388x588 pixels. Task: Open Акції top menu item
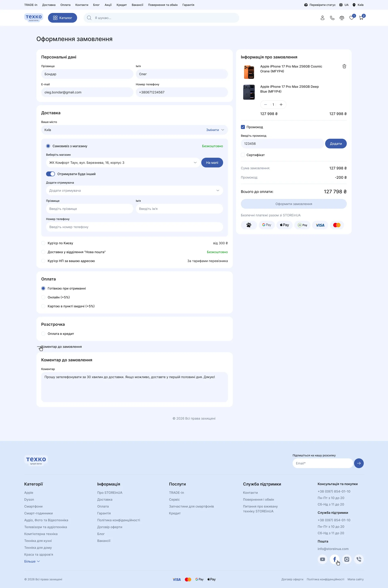pos(108,5)
